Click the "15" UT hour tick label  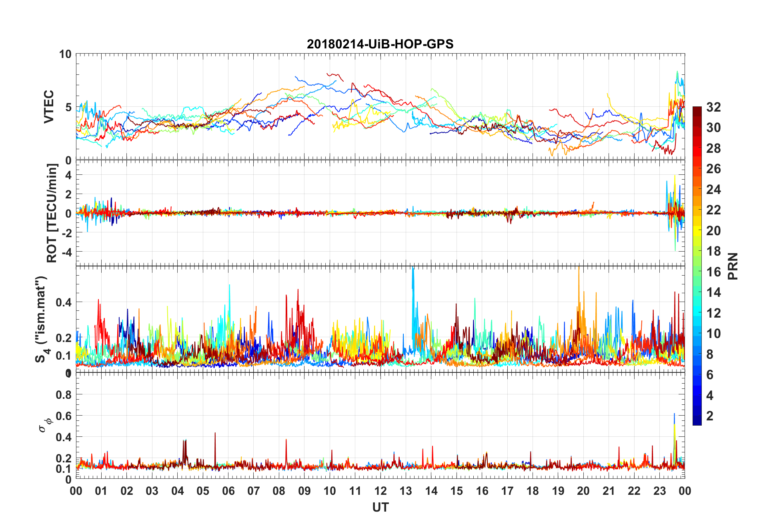tap(457, 491)
